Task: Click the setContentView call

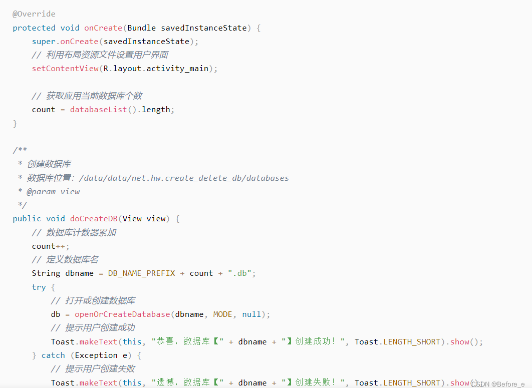Action: pyautogui.click(x=65, y=69)
